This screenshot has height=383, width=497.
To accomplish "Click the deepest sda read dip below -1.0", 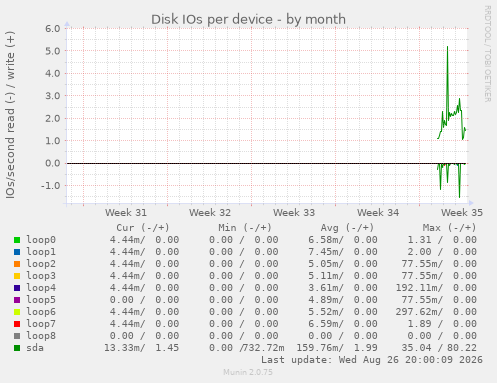I will click(459, 196).
